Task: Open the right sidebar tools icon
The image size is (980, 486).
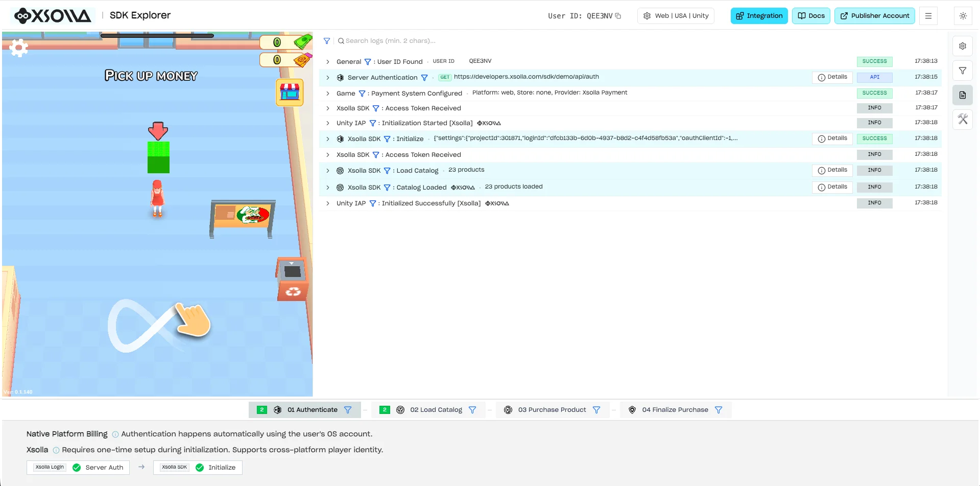Action: (962, 120)
